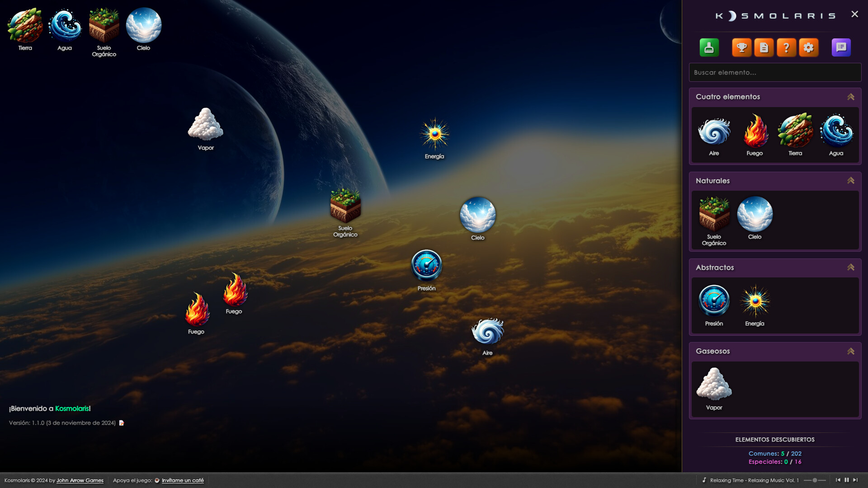Focus the Buscar elemento search field
The image size is (868, 488).
[774, 72]
